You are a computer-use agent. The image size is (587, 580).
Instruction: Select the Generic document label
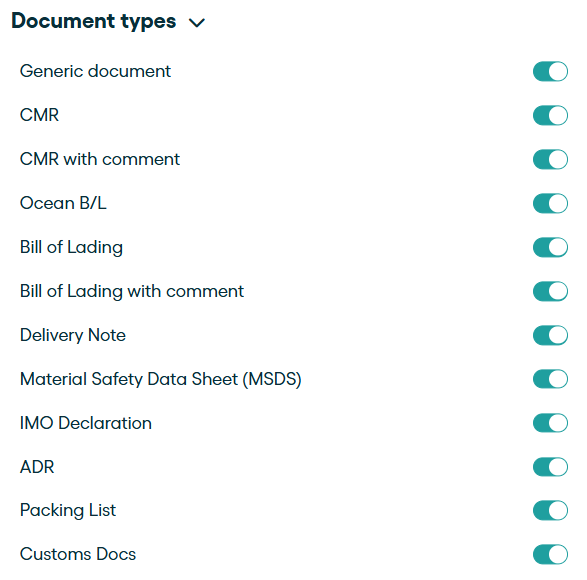(95, 71)
